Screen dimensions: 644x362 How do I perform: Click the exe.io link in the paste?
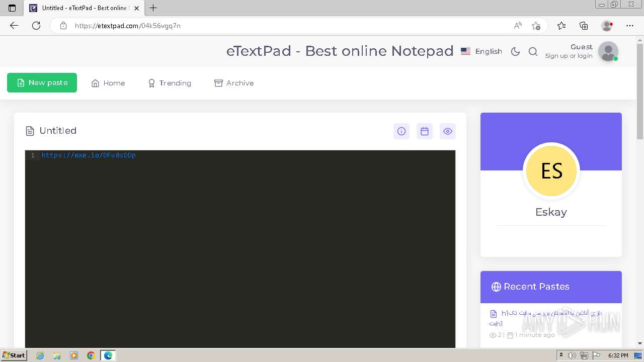coord(89,155)
